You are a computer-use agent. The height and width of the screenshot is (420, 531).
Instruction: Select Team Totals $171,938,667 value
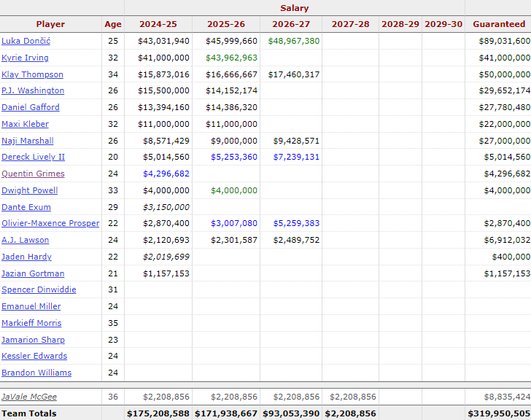(x=226, y=413)
